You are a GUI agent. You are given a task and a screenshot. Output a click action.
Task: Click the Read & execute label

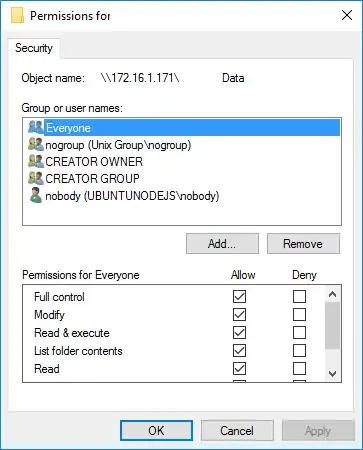tap(72, 333)
